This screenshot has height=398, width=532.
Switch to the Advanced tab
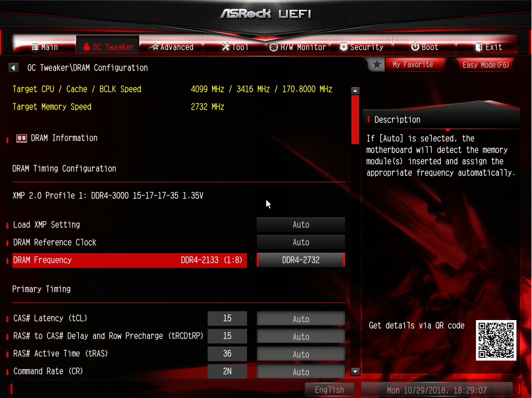pos(171,47)
